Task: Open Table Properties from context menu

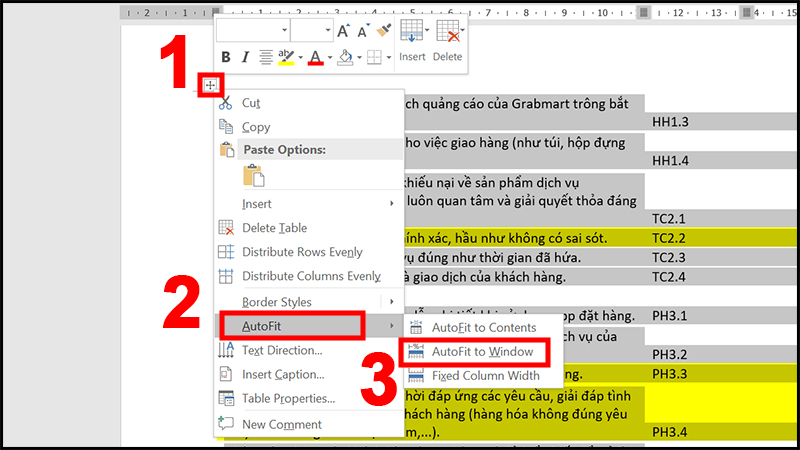Action: pyautogui.click(x=288, y=399)
